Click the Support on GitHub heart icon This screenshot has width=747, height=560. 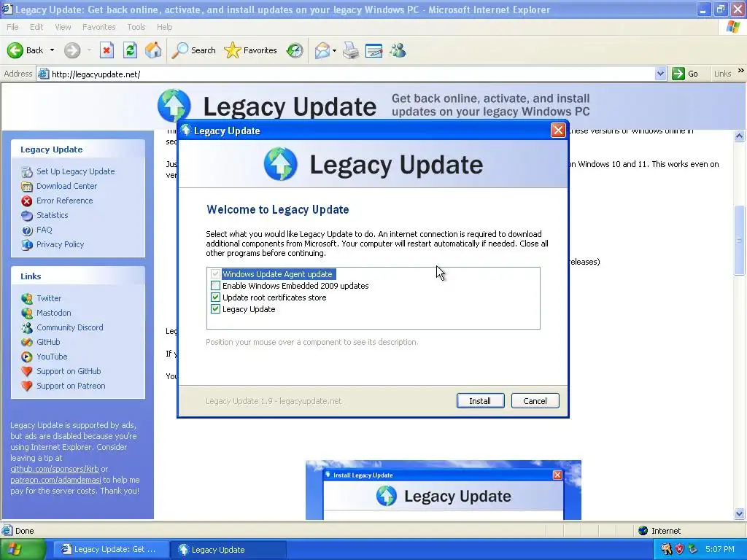click(x=27, y=371)
